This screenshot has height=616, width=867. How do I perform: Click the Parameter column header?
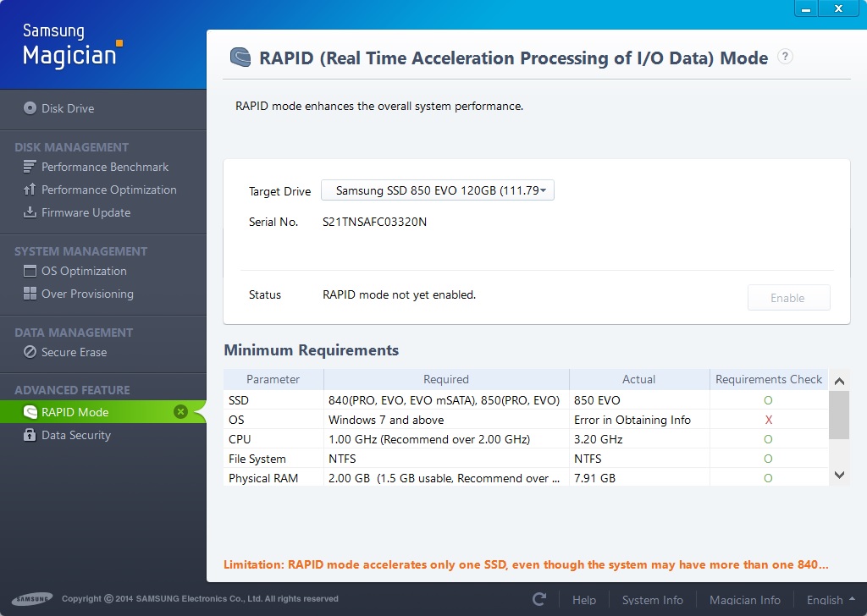point(273,380)
